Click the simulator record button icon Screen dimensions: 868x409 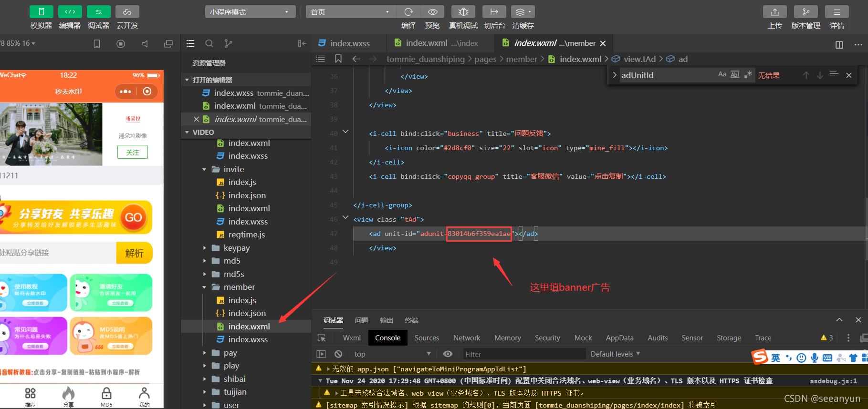pyautogui.click(x=121, y=44)
